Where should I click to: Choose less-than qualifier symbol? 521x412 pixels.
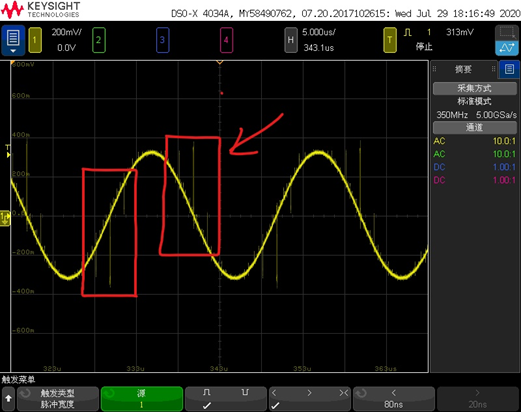tap(274, 393)
